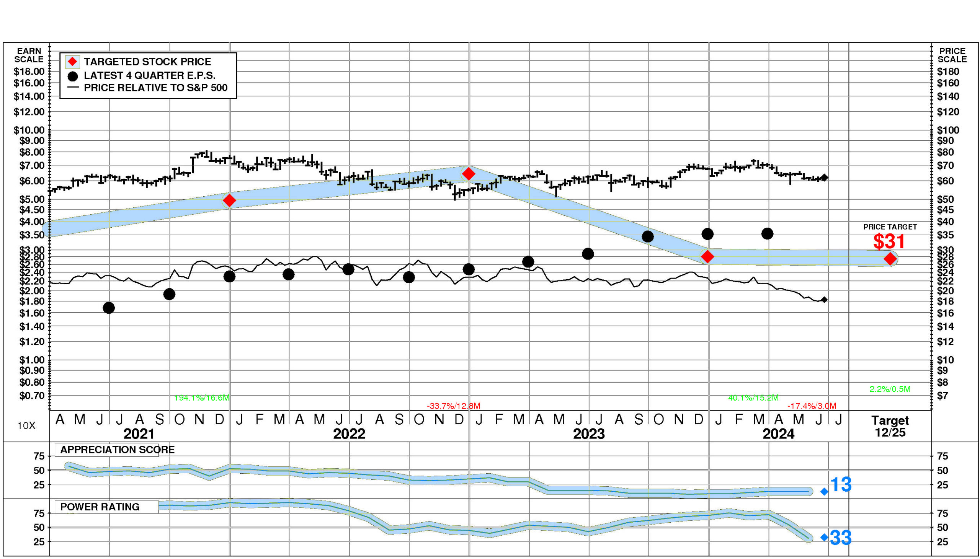Click the blue diamond next to score 13

pos(824,491)
